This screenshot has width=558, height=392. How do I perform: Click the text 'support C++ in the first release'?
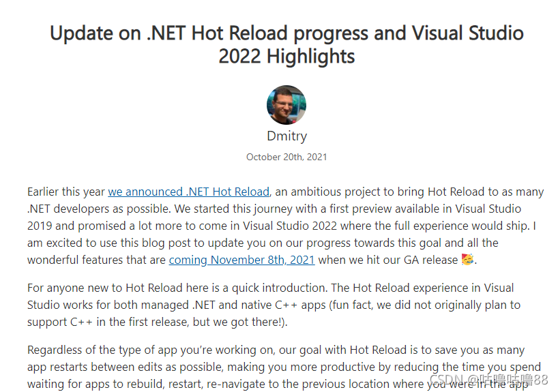point(108,322)
